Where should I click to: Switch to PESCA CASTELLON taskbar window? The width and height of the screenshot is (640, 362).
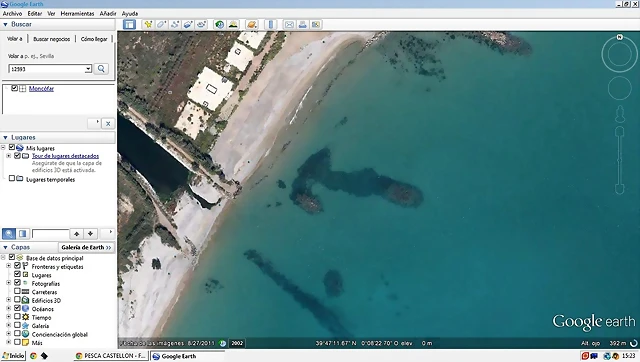[x=111, y=356]
